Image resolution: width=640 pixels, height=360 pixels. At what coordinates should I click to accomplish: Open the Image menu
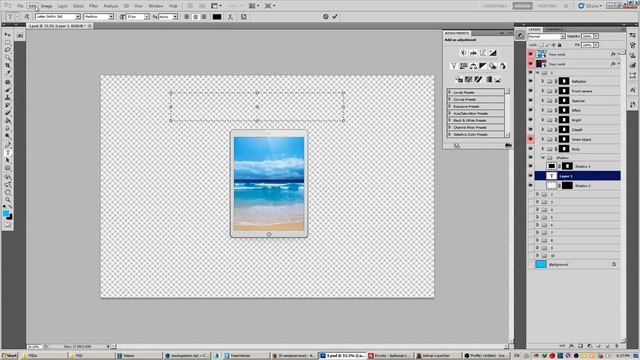point(47,6)
